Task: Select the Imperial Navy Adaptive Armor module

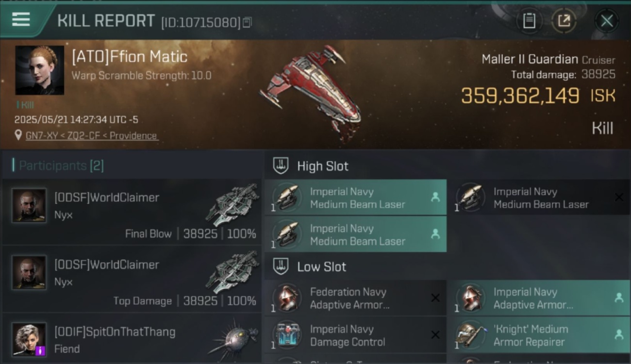Action: click(538, 298)
